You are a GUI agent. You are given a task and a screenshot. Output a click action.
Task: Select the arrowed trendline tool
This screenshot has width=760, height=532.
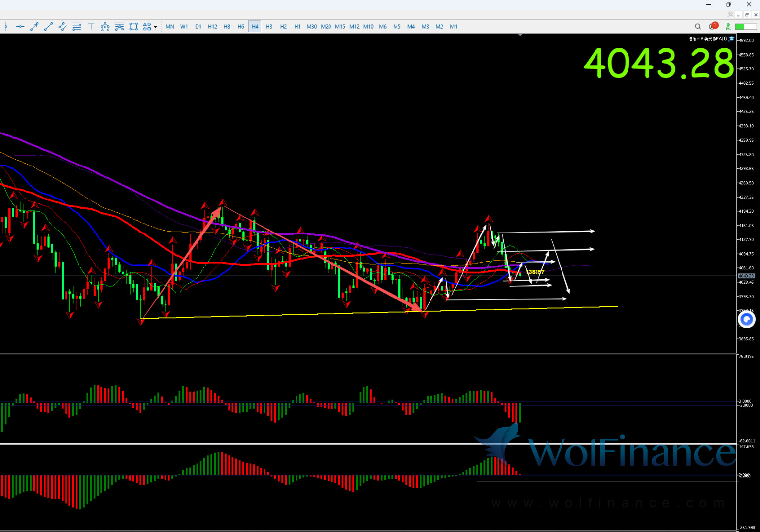coord(34,27)
